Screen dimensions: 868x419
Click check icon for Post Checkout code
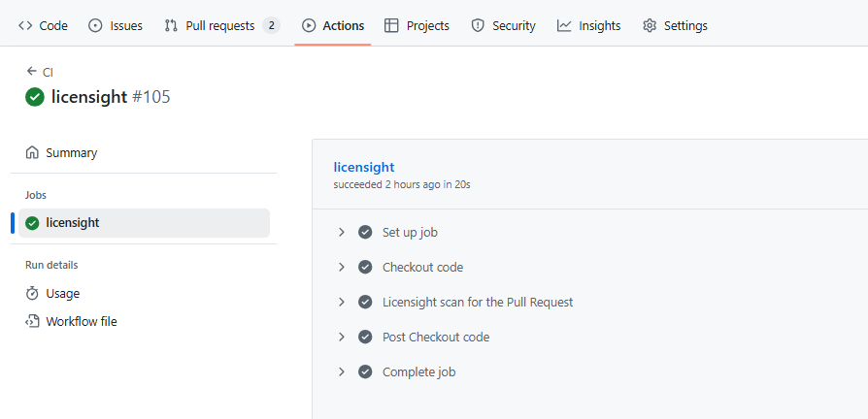click(x=365, y=337)
